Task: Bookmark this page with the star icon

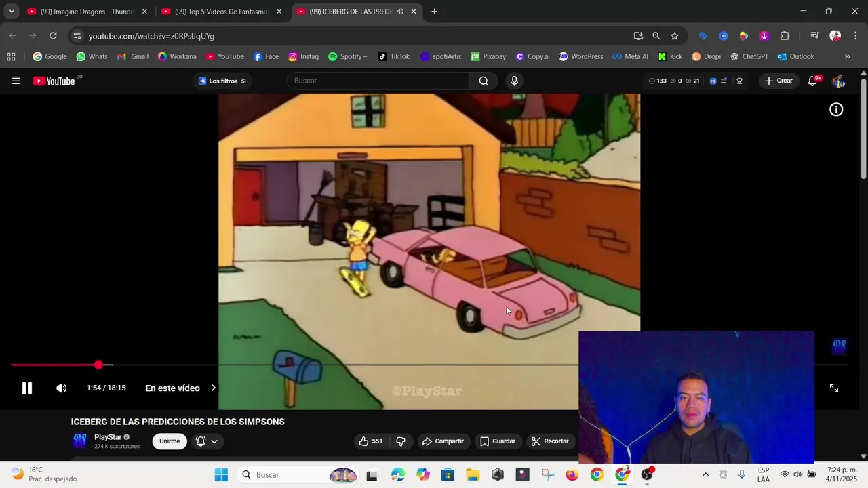Action: (675, 36)
